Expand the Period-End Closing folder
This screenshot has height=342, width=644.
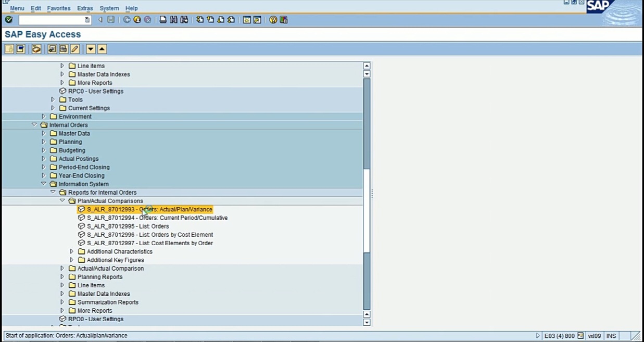[x=44, y=167]
